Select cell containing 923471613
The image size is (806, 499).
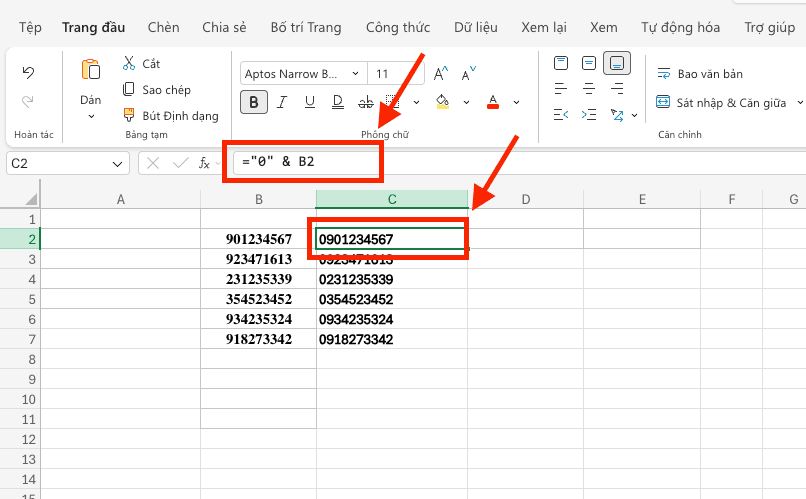coord(259,259)
